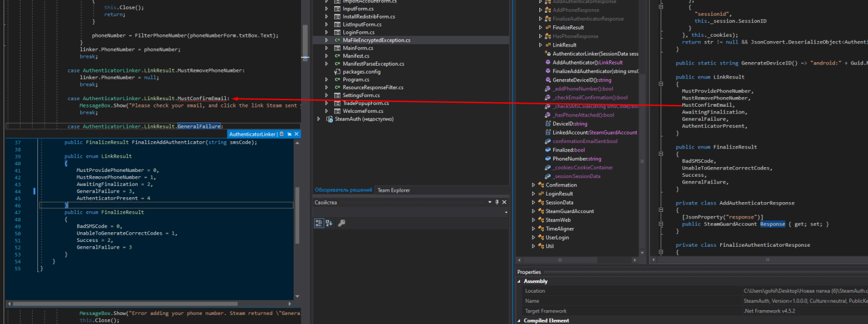
Task: Switch to Обозреватель решений tab
Action: point(343,190)
